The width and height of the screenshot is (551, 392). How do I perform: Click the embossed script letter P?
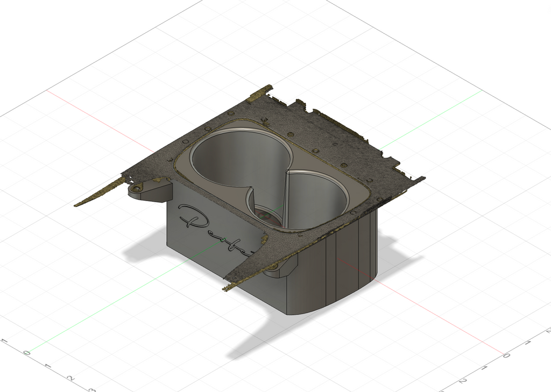[193, 217]
